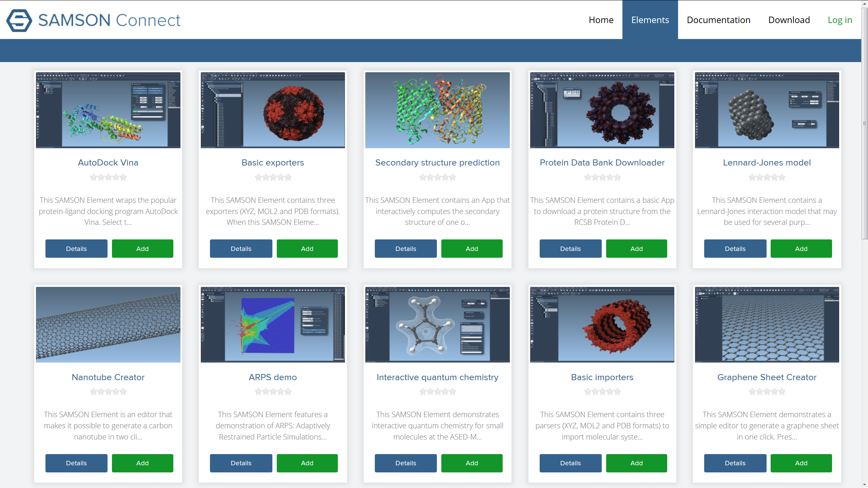This screenshot has height=488, width=868.
Task: Add the Protein Data Bank Downloader element
Action: coord(636,249)
